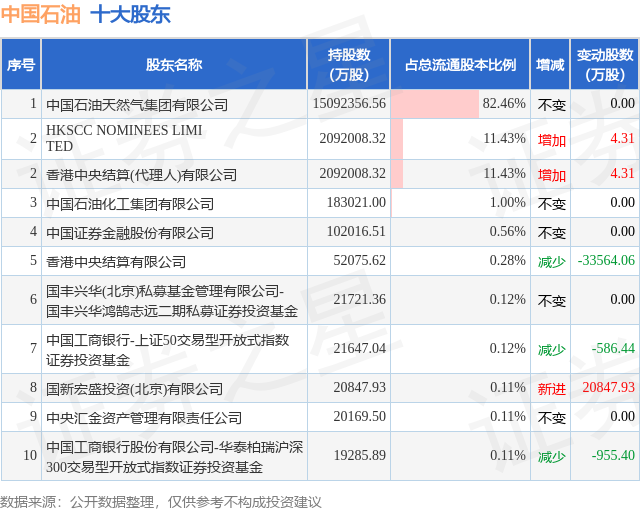Click the 数据来源 disclaimer footer text
The image size is (640, 511).
pos(160,502)
